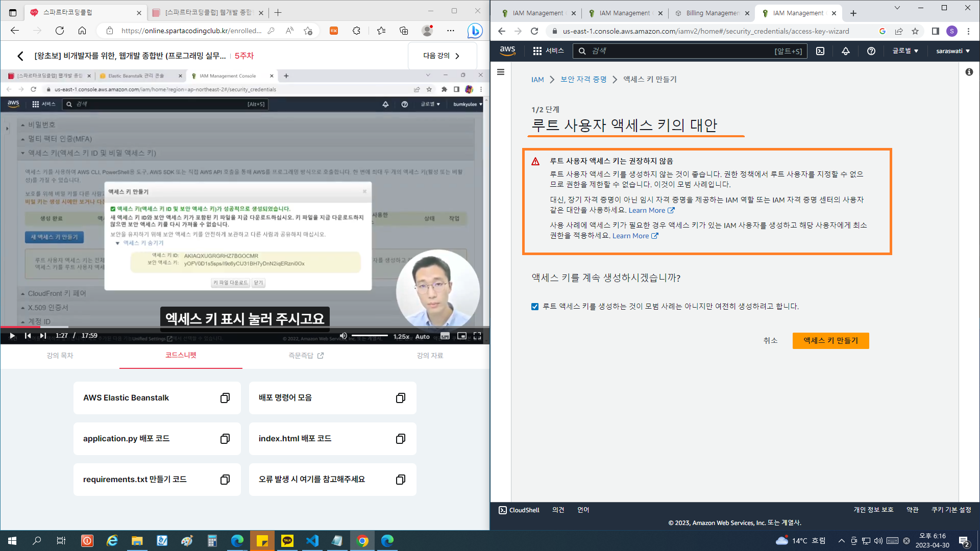
Task: Open Windows Start menu
Action: click(12, 541)
